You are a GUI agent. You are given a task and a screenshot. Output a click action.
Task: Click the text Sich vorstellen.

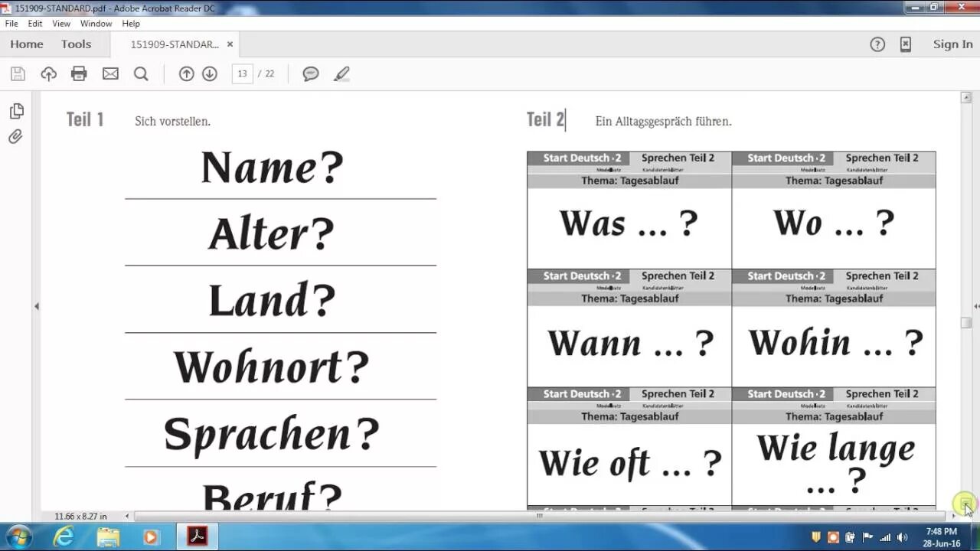point(172,121)
